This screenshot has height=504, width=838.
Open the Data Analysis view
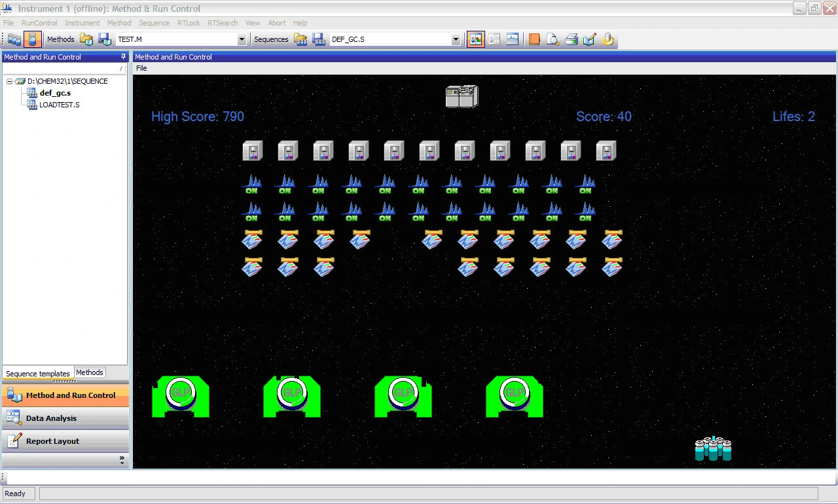pyautogui.click(x=65, y=418)
